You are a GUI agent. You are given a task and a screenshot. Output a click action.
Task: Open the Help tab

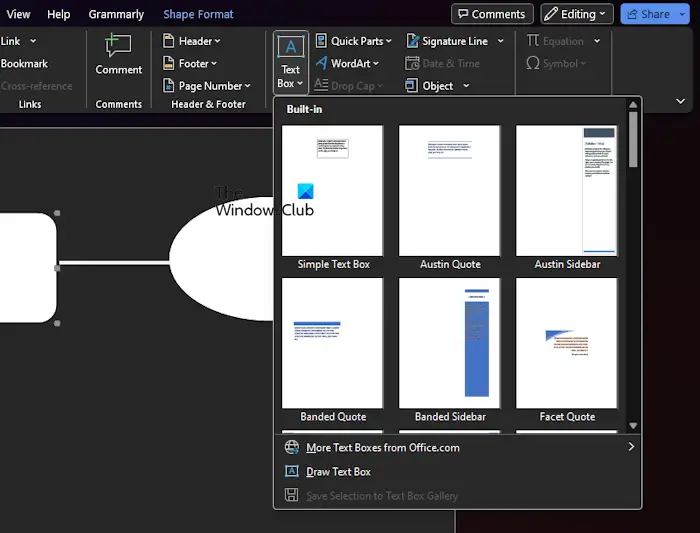pos(58,14)
